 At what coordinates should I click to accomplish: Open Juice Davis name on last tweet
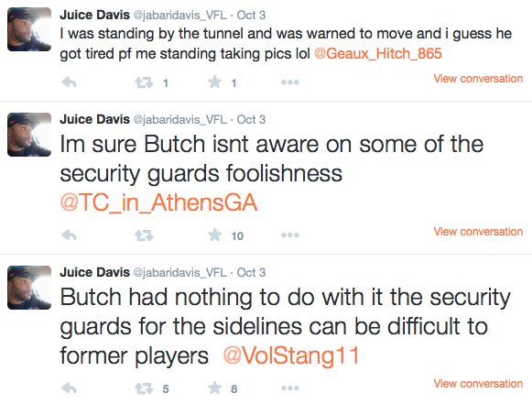point(94,272)
